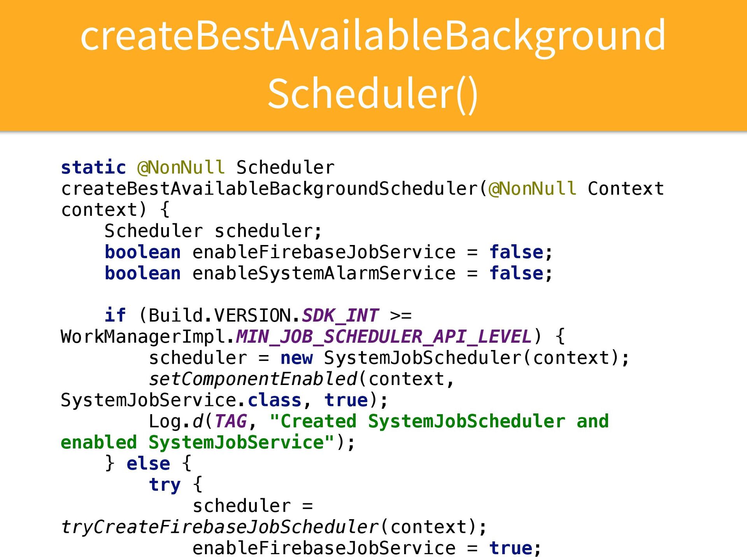Click the slide title createBestAvailableBackground
This screenshot has height=560, width=747.
(373, 36)
